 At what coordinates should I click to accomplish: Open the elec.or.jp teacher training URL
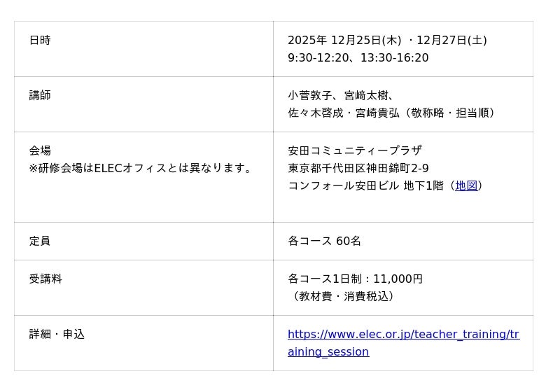403,335
